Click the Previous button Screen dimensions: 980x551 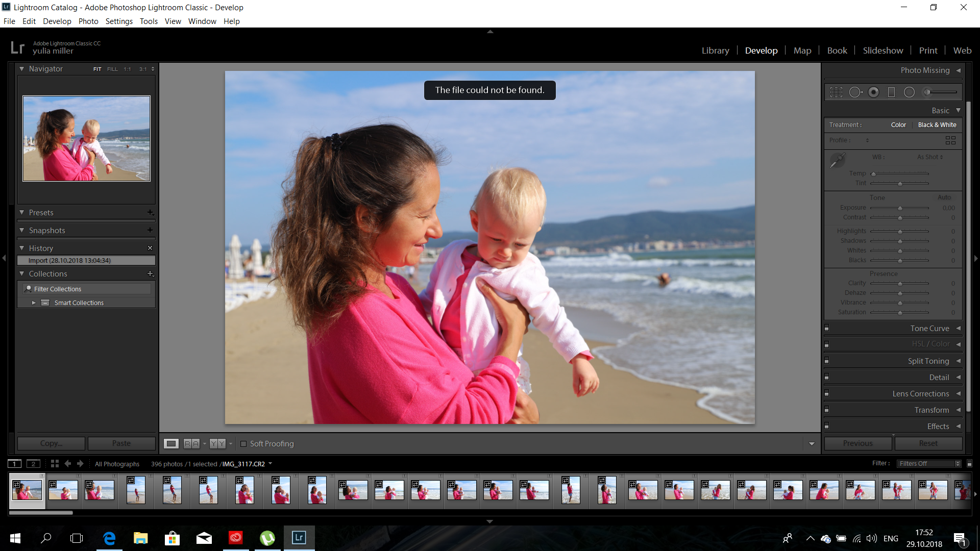pyautogui.click(x=857, y=443)
